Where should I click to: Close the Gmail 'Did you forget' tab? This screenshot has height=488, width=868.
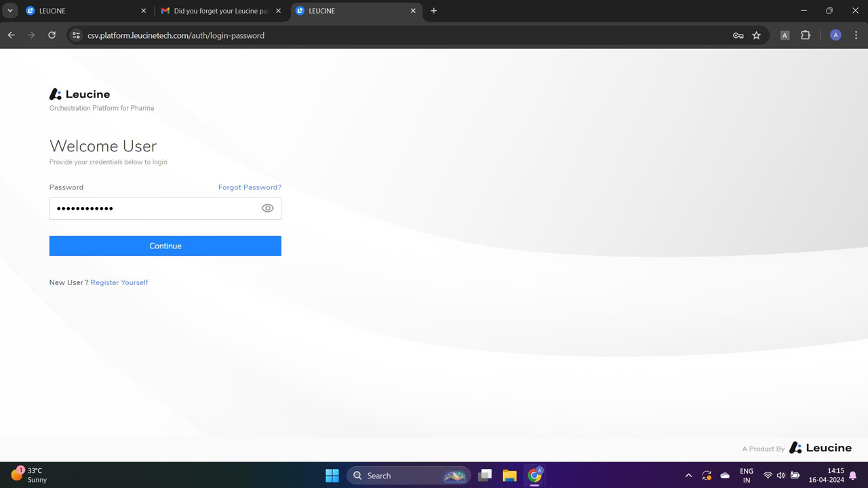point(278,11)
